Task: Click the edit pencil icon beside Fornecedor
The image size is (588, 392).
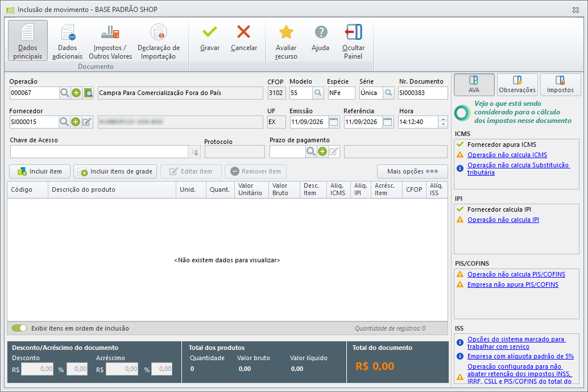Action: (x=87, y=122)
